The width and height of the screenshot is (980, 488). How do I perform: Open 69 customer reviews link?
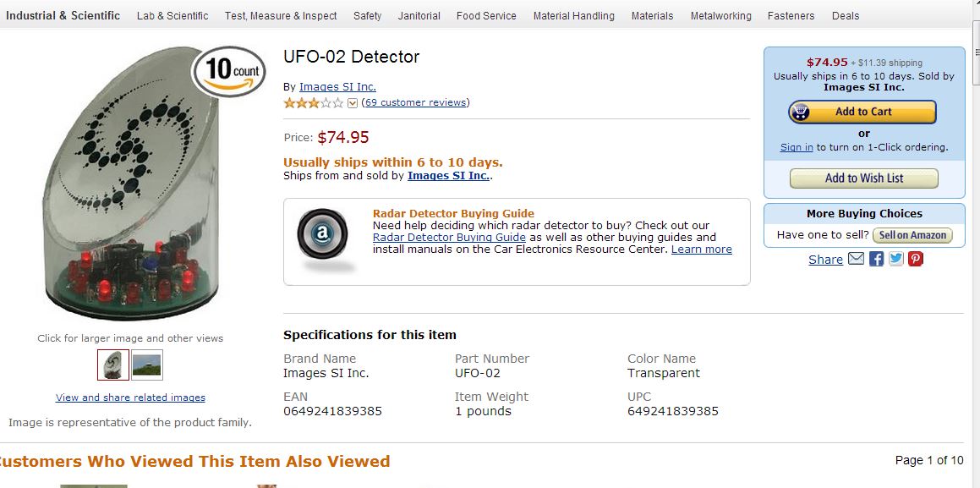point(415,103)
